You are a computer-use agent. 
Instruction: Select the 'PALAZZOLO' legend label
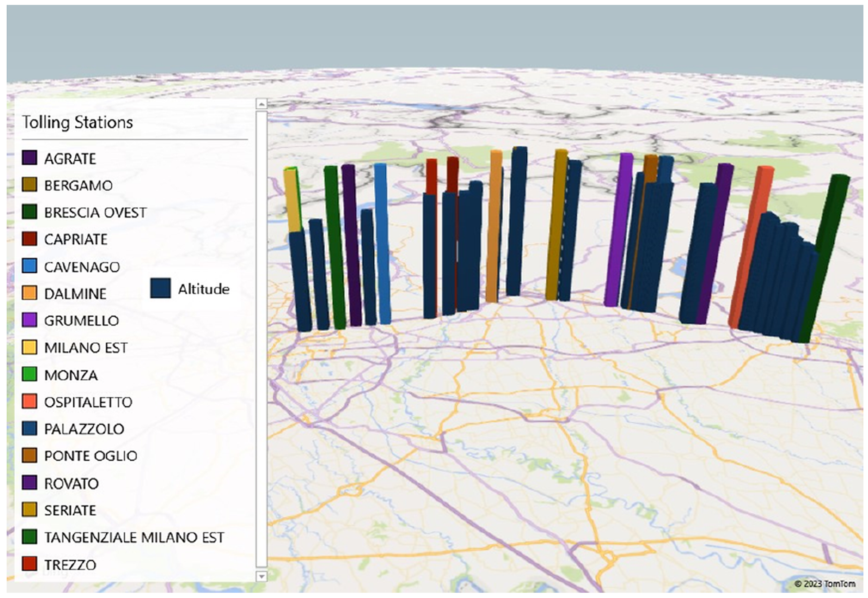point(84,429)
